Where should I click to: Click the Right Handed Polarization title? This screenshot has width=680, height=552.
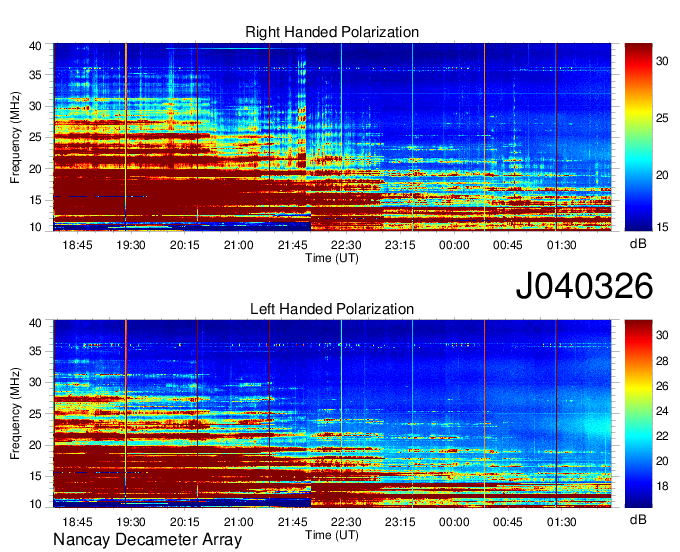(x=332, y=32)
